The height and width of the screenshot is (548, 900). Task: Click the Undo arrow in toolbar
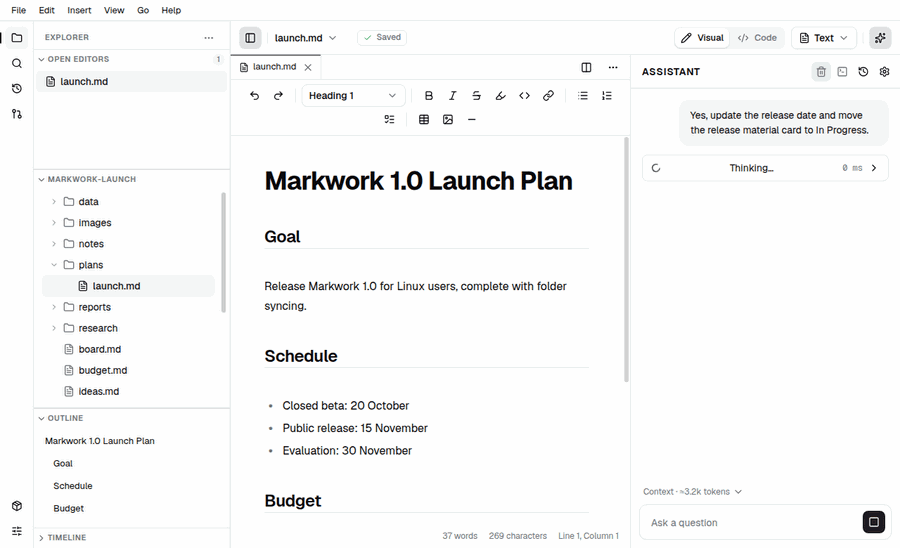click(x=254, y=96)
